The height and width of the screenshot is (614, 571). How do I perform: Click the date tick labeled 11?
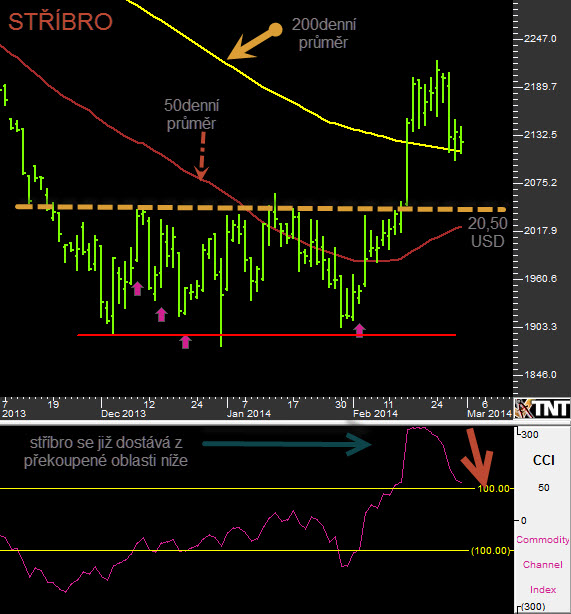point(388,404)
